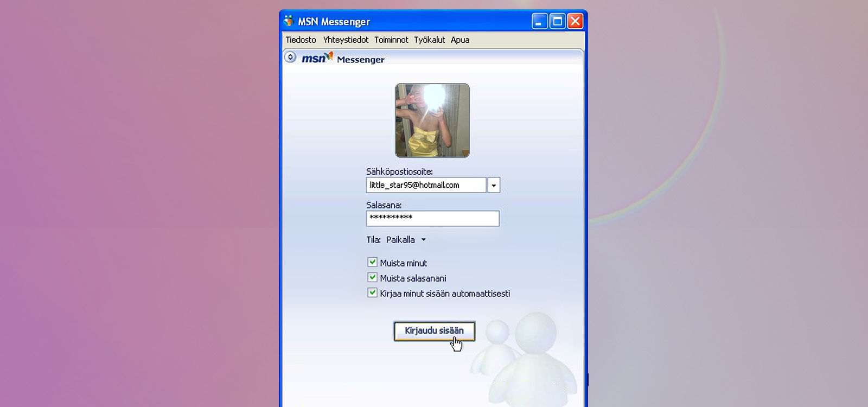The width and height of the screenshot is (868, 407).
Task: Disable Kirjaa minut sisään automaattisesti
Action: tap(373, 293)
